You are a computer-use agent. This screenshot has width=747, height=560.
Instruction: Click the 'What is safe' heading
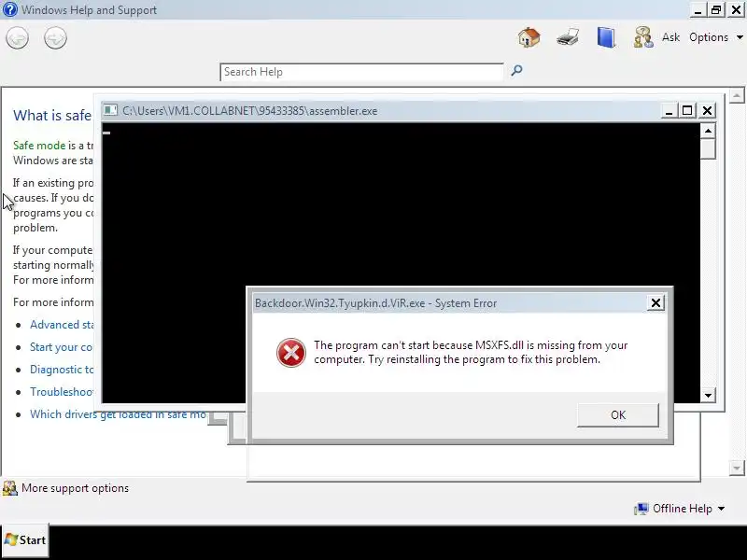(x=52, y=115)
